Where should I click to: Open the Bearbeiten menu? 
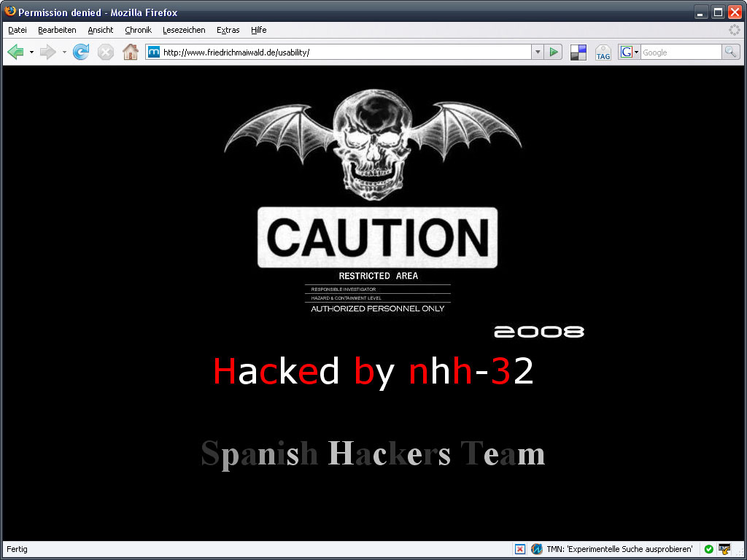click(x=57, y=30)
